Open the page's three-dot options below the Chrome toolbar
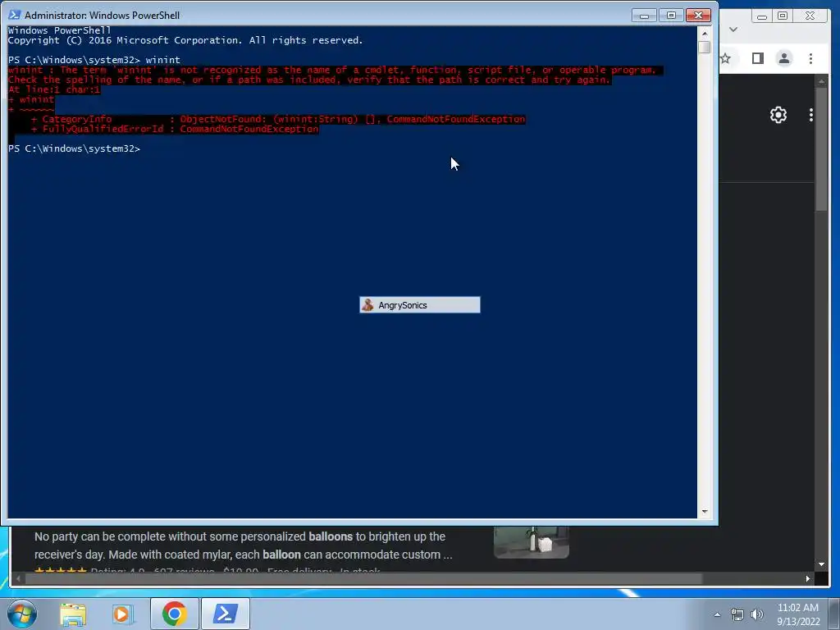Image resolution: width=840 pixels, height=630 pixels. 811,115
